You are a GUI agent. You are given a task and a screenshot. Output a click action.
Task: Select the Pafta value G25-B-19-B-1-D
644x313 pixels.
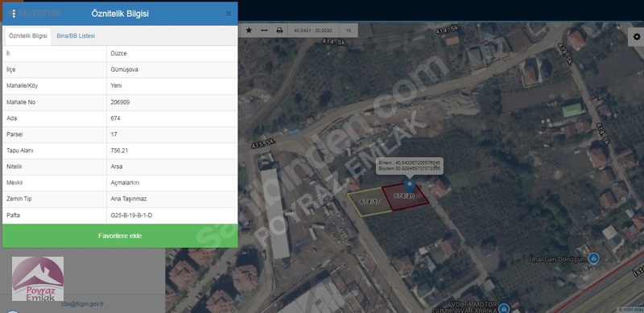tap(131, 216)
